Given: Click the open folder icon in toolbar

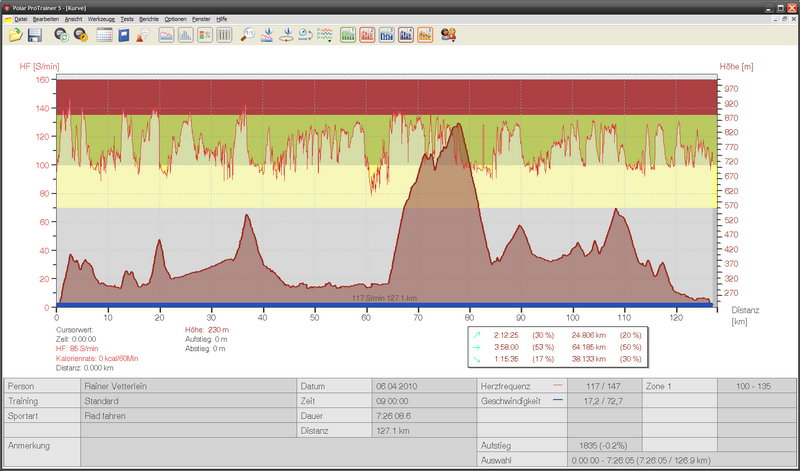Looking at the screenshot, I should click(15, 35).
